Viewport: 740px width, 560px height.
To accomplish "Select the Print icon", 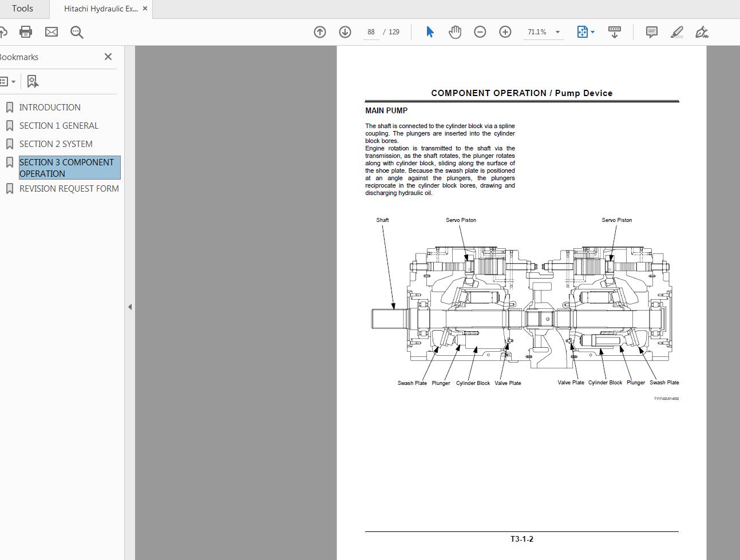I will click(25, 31).
